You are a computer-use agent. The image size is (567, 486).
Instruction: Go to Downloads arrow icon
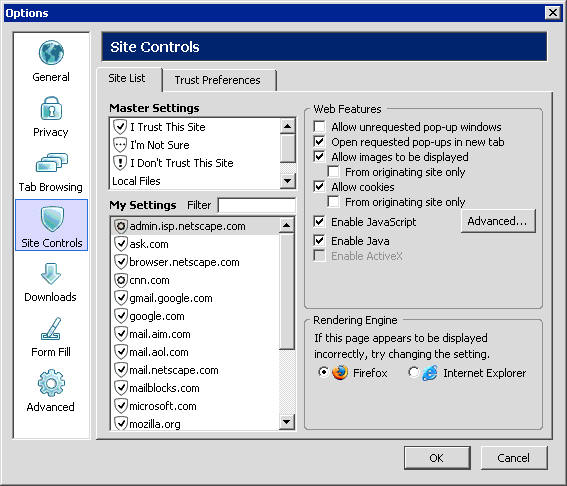tap(51, 274)
